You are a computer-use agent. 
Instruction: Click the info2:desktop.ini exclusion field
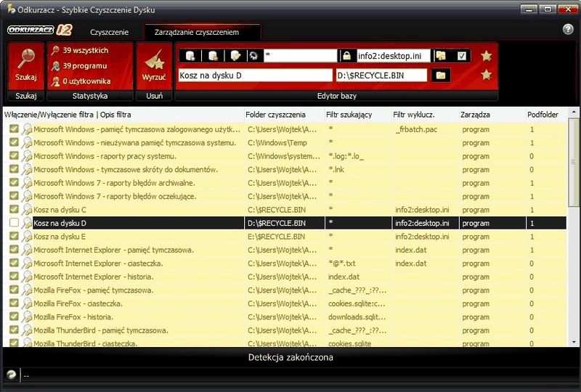coord(394,56)
